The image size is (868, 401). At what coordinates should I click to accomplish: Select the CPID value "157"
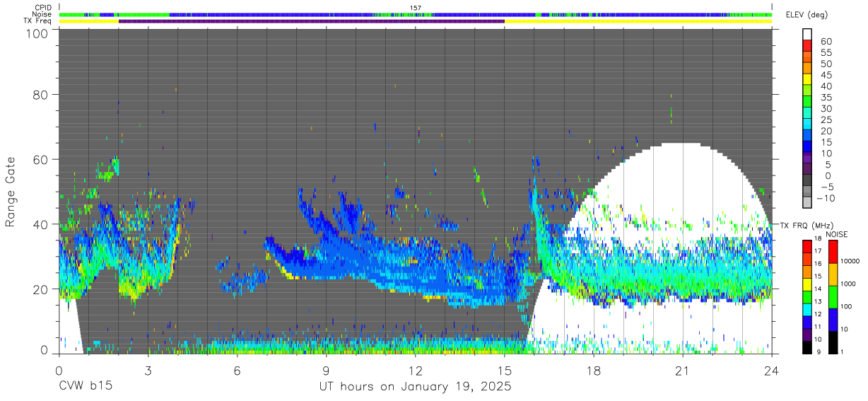click(x=416, y=8)
